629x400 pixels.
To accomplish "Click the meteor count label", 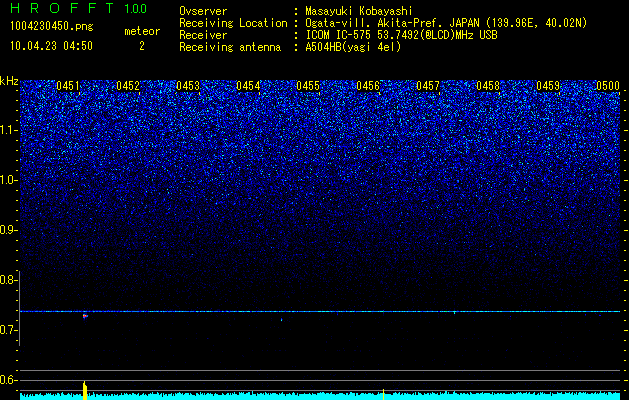I will point(142,31).
